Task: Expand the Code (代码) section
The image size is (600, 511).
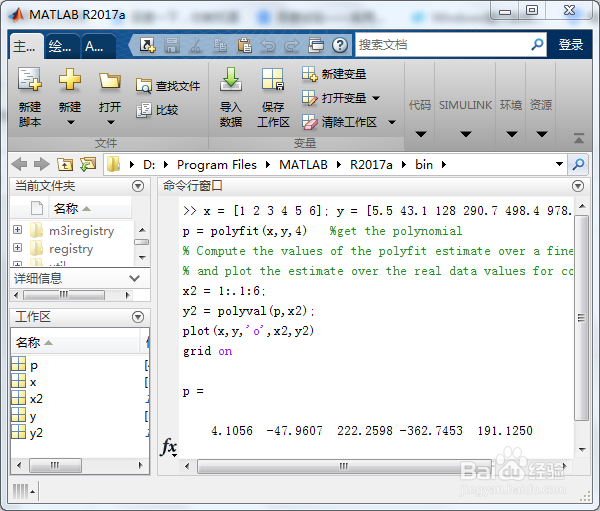Action: (x=421, y=134)
